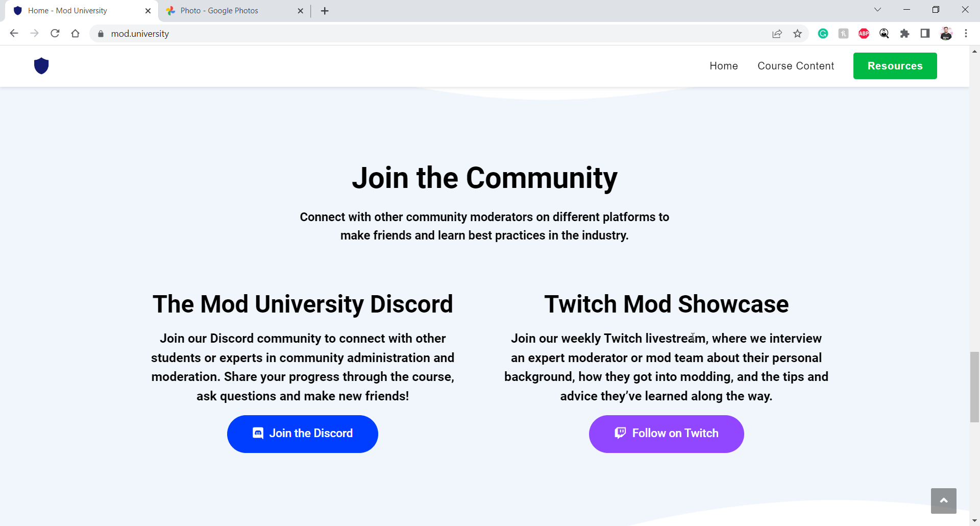Open the gray extension icon beside Grammarly
This screenshot has height=526, width=980.
(843, 34)
